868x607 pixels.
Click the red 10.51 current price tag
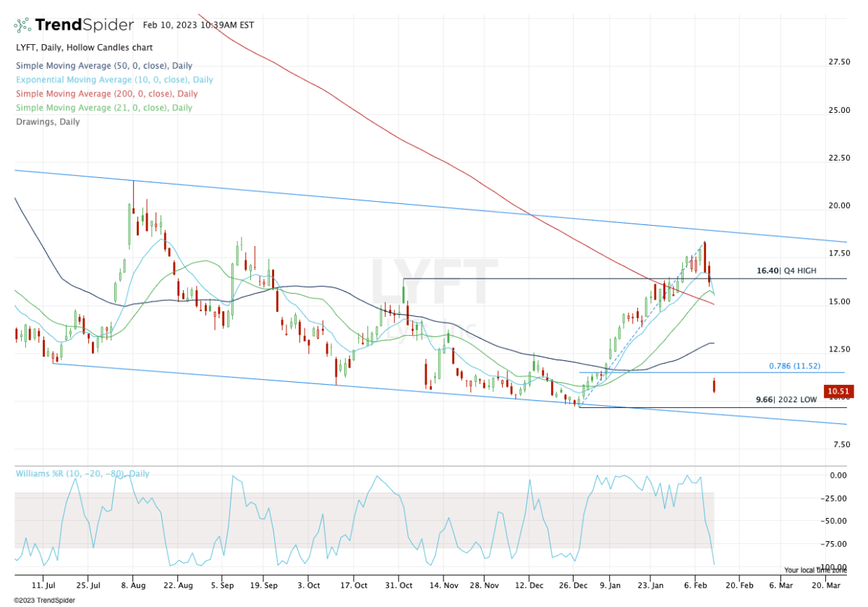click(838, 391)
